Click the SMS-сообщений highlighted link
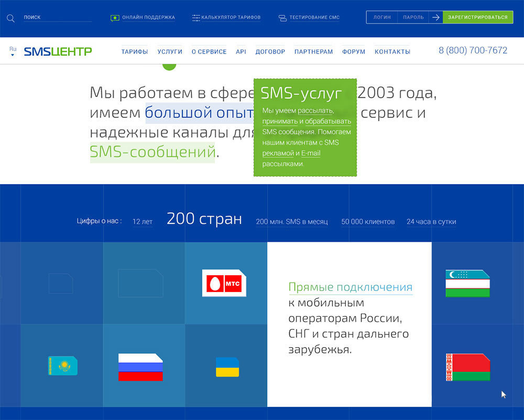The height and width of the screenshot is (420, 524). pyautogui.click(x=152, y=152)
